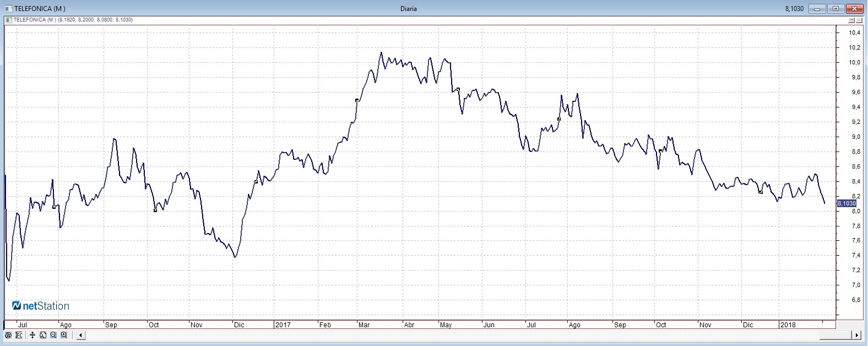Click the TELEFONICA (M) legend values text
The height and width of the screenshot is (346, 868).
pyautogui.click(x=73, y=20)
